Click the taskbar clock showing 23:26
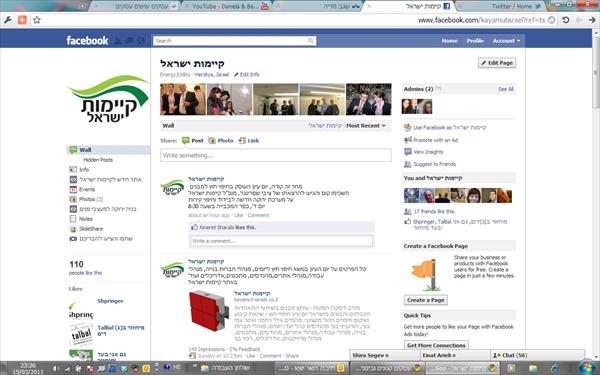The image size is (600, 375). point(28,368)
